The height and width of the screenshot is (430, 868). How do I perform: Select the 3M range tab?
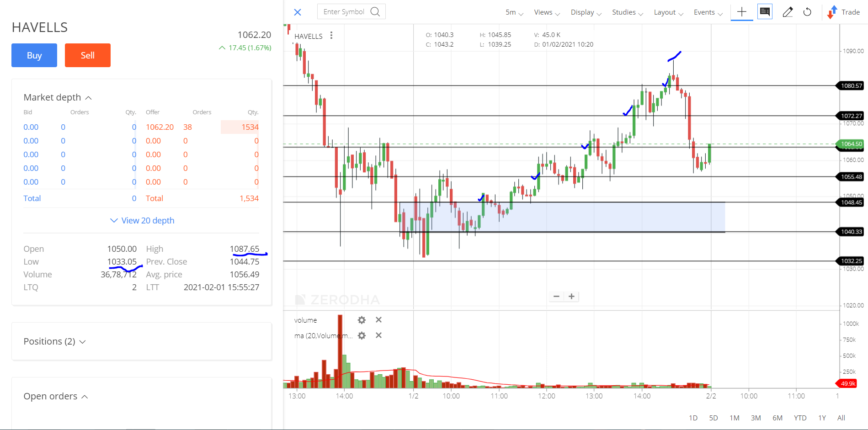coord(756,418)
